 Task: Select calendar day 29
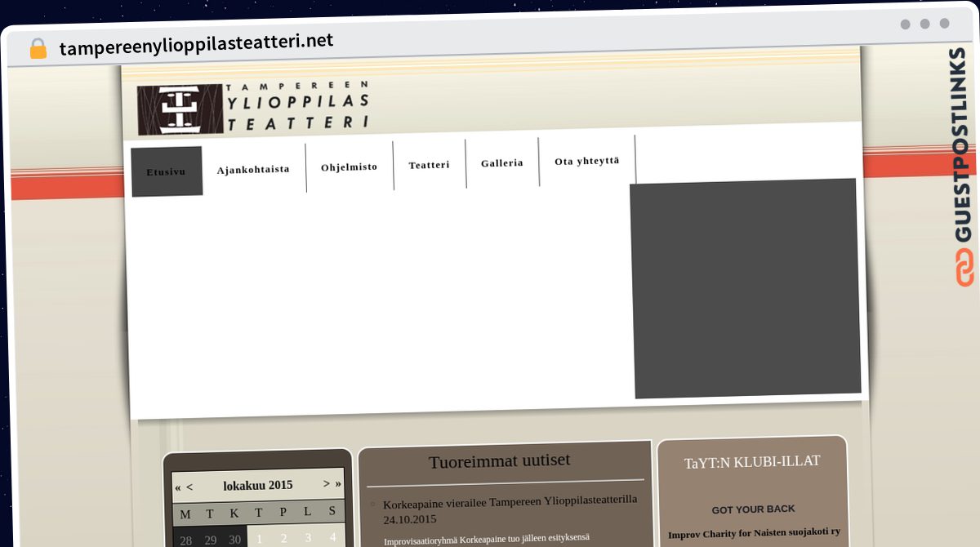click(210, 540)
